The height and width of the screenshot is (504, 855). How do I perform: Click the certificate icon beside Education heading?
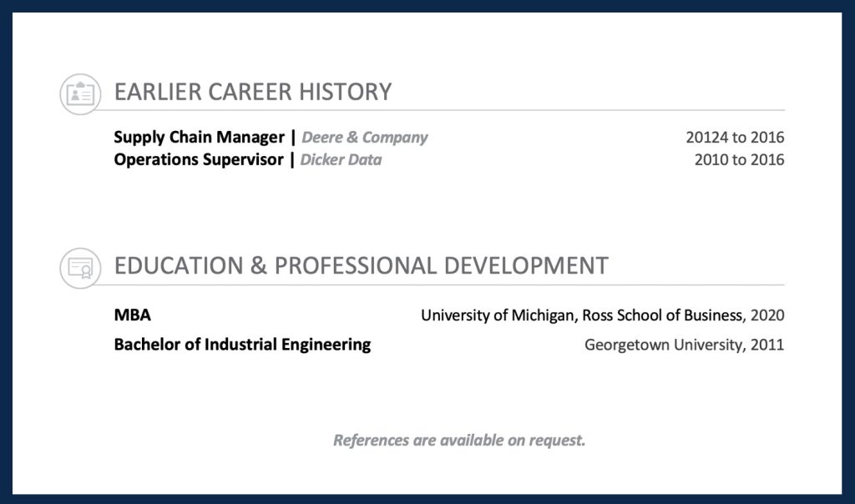pyautogui.click(x=80, y=268)
